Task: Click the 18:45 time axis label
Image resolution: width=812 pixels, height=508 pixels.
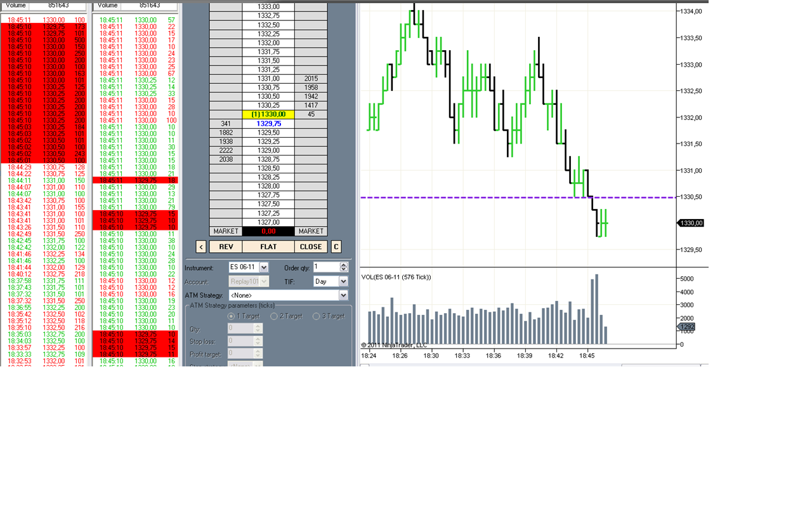Action: pyautogui.click(x=587, y=356)
